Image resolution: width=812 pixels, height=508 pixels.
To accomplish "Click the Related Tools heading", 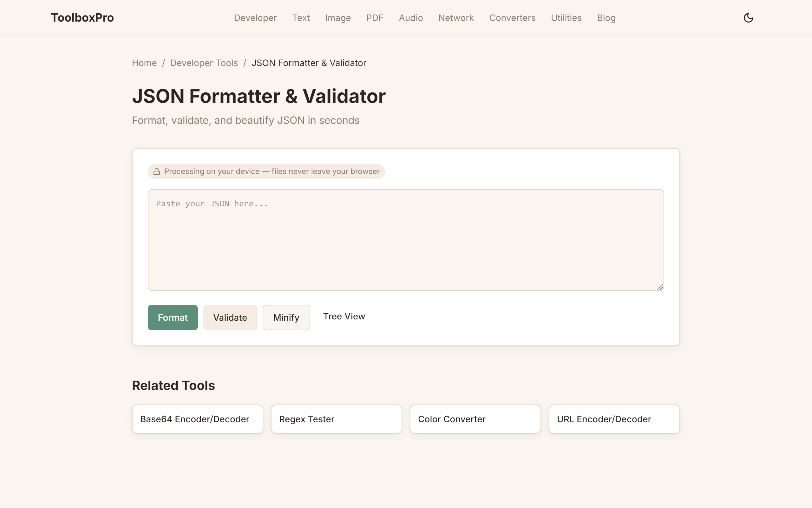I will (173, 385).
